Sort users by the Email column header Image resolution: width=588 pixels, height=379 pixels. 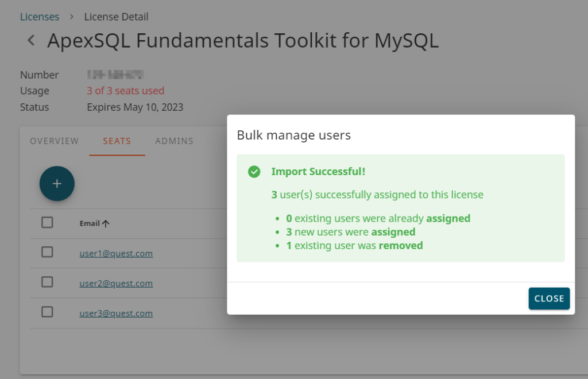click(90, 223)
